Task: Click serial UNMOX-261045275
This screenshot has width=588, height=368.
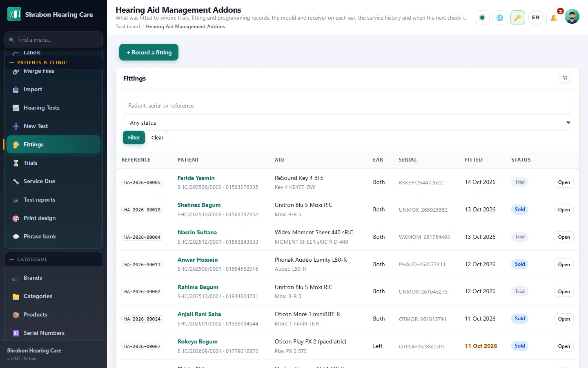Action: tap(423, 292)
